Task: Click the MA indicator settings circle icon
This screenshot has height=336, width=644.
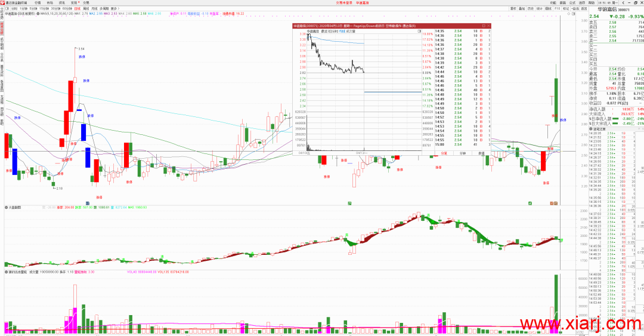Action: point(38,14)
